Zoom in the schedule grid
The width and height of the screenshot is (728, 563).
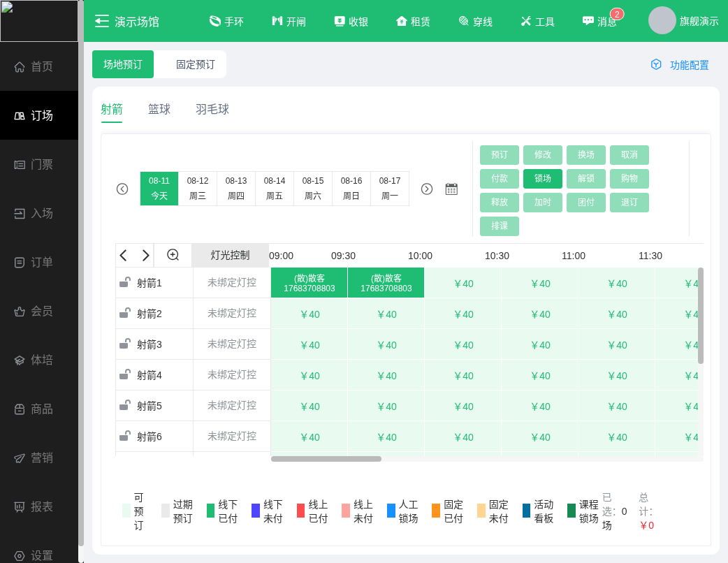pyautogui.click(x=173, y=255)
